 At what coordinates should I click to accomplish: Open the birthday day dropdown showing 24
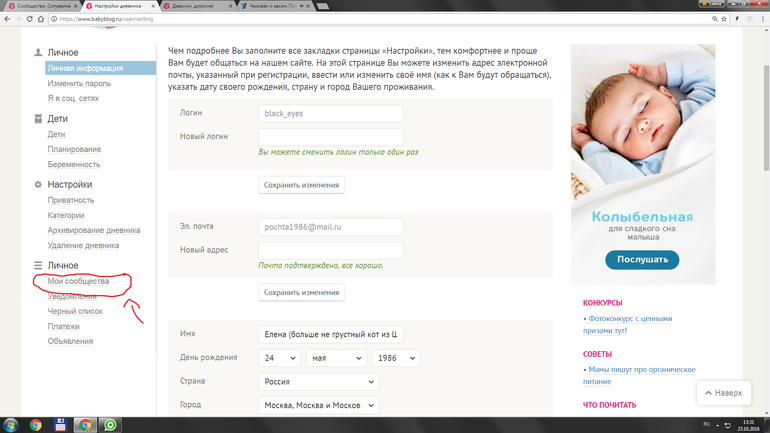click(x=280, y=358)
